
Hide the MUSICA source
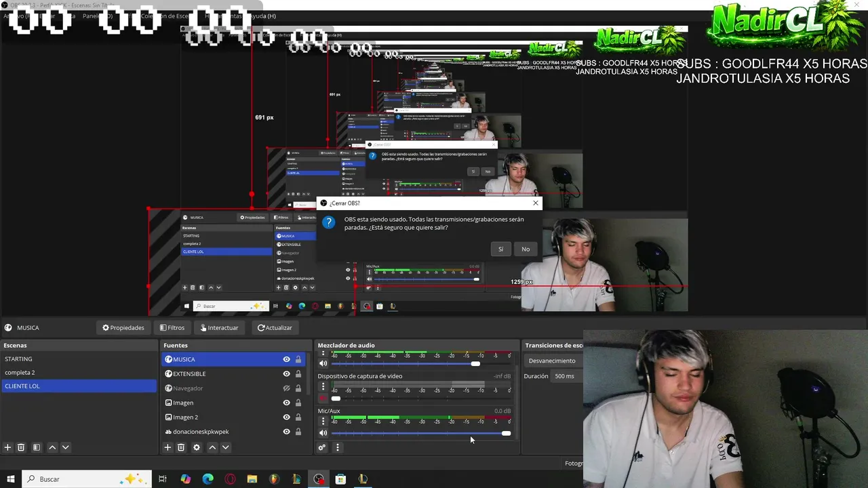coord(286,359)
